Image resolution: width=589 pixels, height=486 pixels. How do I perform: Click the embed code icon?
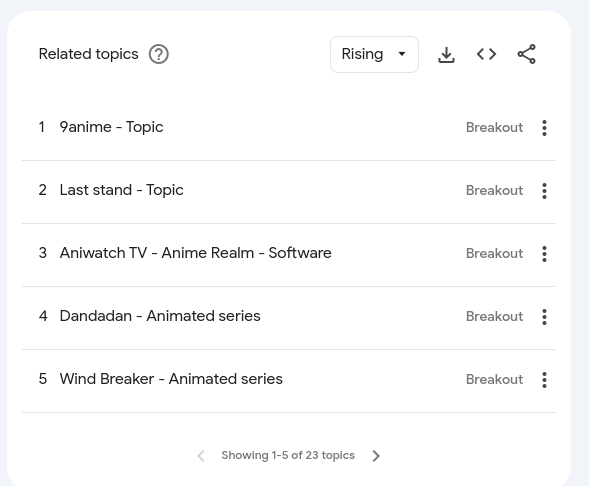[486, 54]
